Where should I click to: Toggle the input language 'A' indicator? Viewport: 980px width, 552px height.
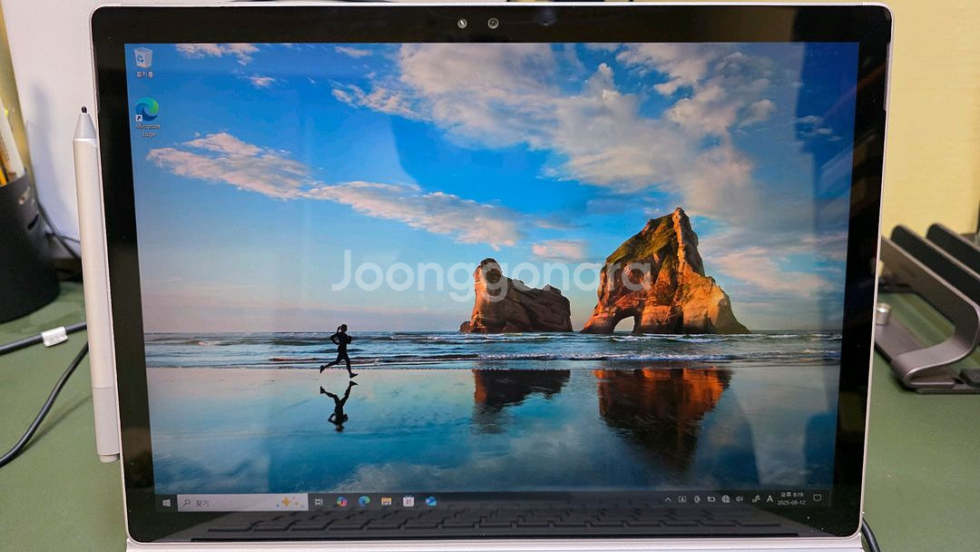(x=770, y=498)
